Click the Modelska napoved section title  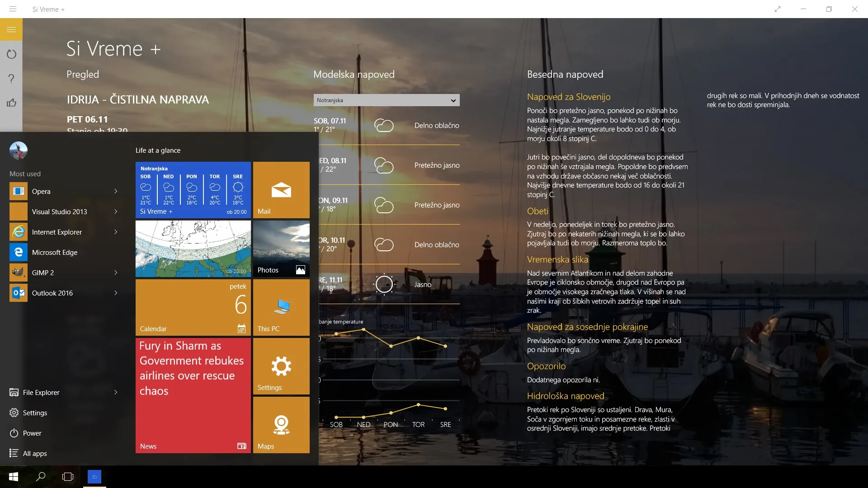tap(354, 74)
